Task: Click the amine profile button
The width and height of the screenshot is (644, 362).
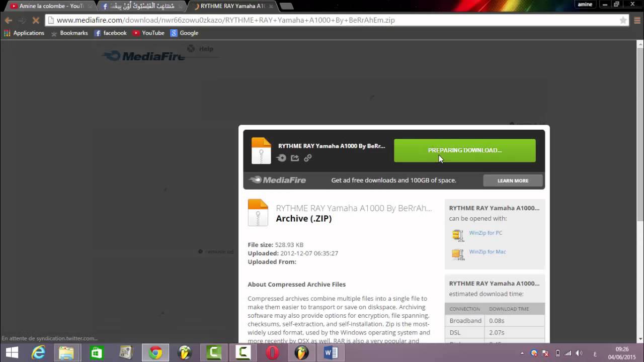Action: [585, 4]
